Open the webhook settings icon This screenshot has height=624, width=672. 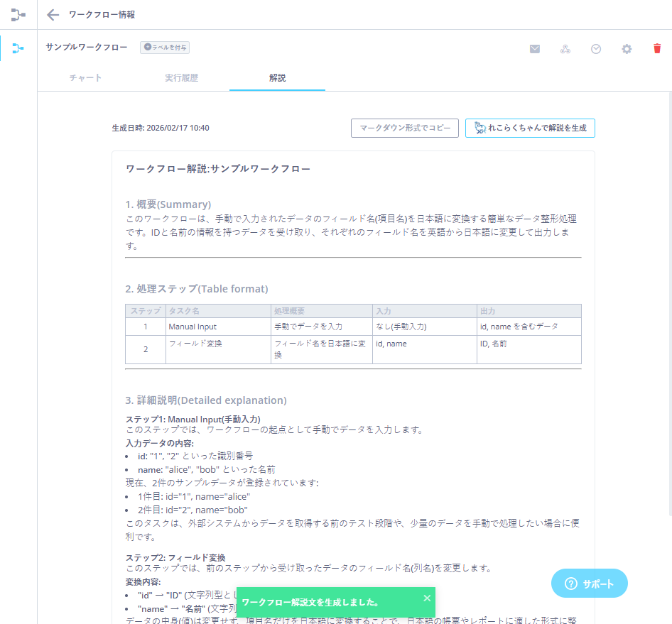[565, 49]
